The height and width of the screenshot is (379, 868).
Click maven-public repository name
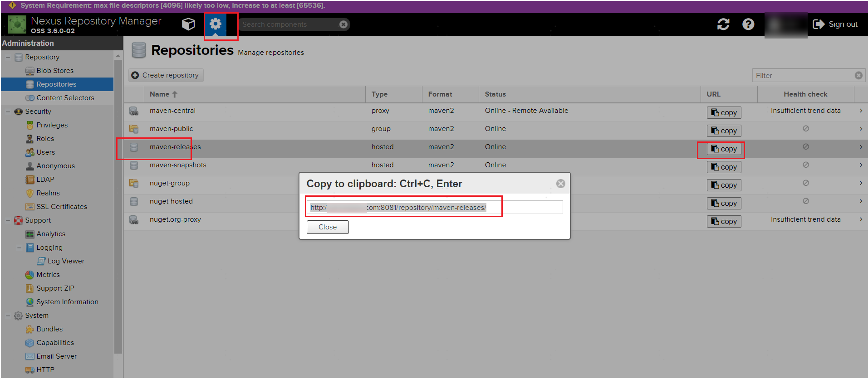point(171,129)
